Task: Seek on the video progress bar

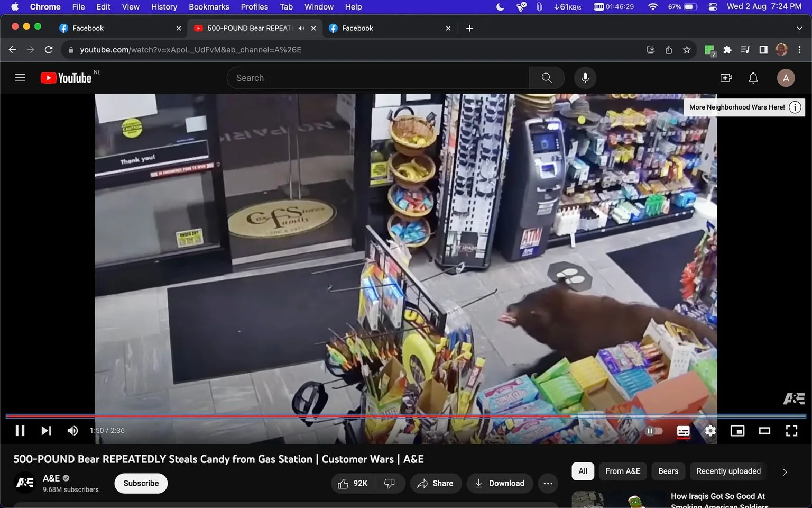Action: point(406,416)
